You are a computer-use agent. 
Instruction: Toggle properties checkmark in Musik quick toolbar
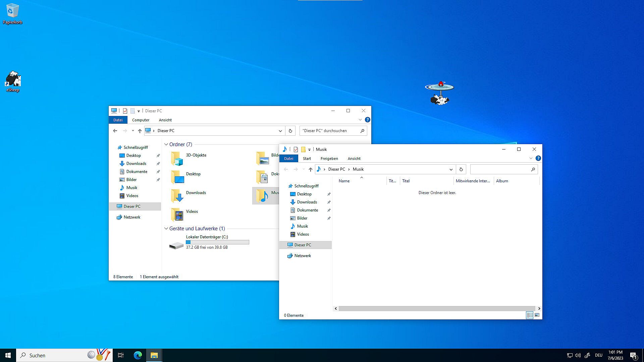click(296, 149)
